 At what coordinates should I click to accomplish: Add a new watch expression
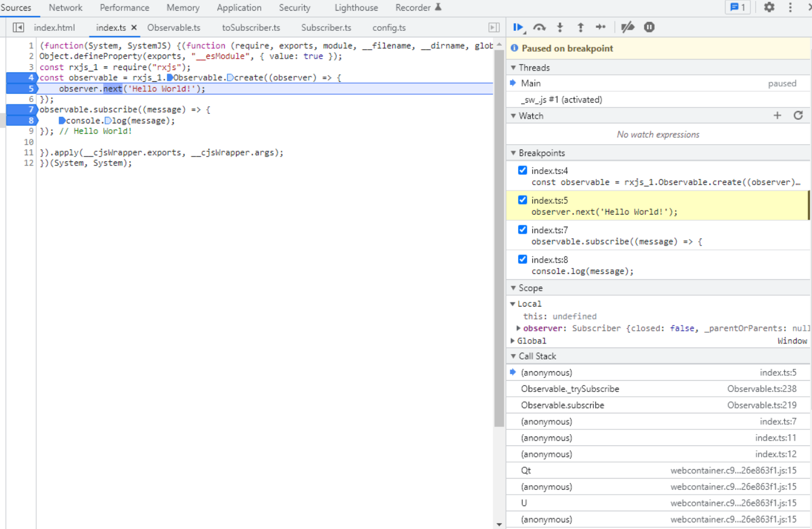click(x=778, y=116)
